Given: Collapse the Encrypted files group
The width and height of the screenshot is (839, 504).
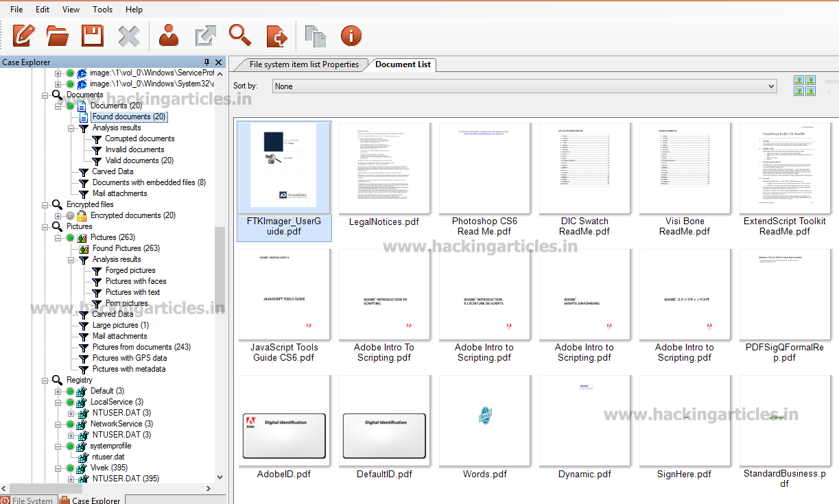Looking at the screenshot, I should 45,205.
